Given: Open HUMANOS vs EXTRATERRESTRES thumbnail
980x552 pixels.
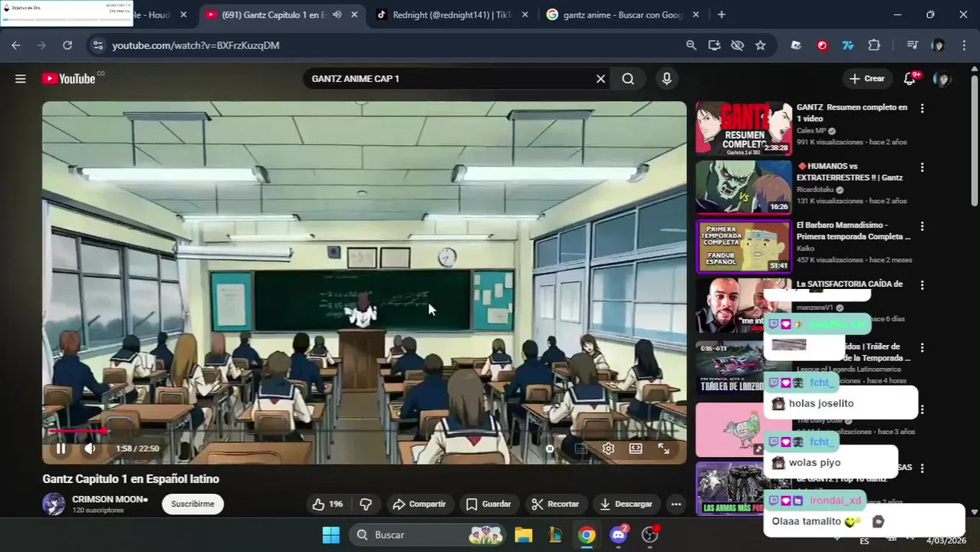Looking at the screenshot, I should point(743,187).
